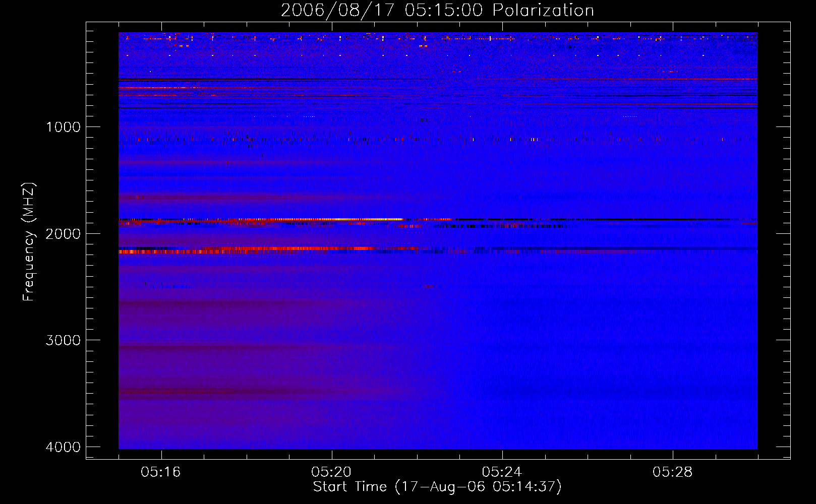Click the 'Frequency (MHZ)' axis label
The height and width of the screenshot is (504, 816).
click(x=29, y=242)
